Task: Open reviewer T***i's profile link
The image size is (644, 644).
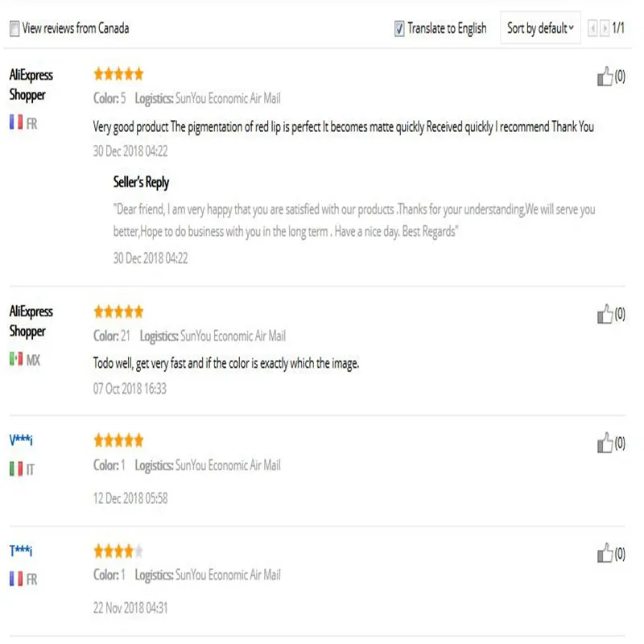Action: click(21, 550)
